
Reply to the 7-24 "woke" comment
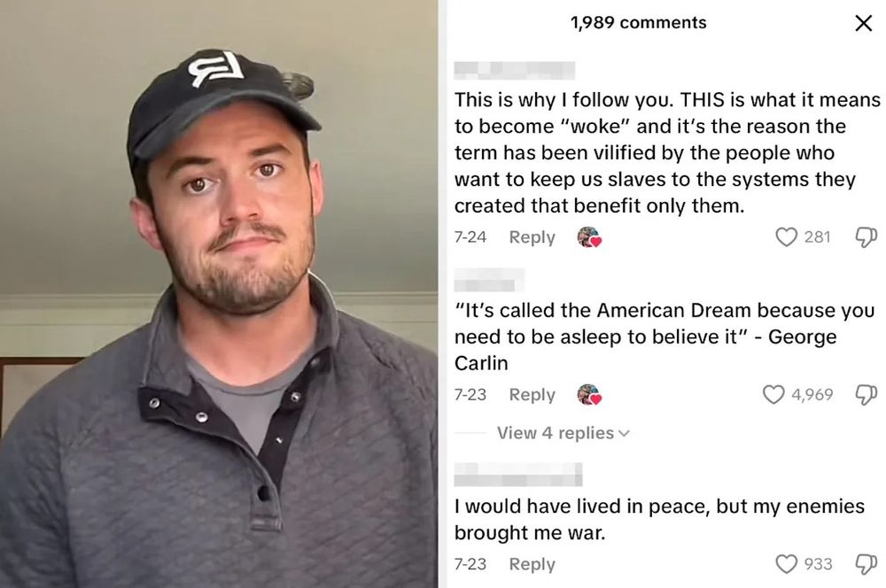point(532,237)
